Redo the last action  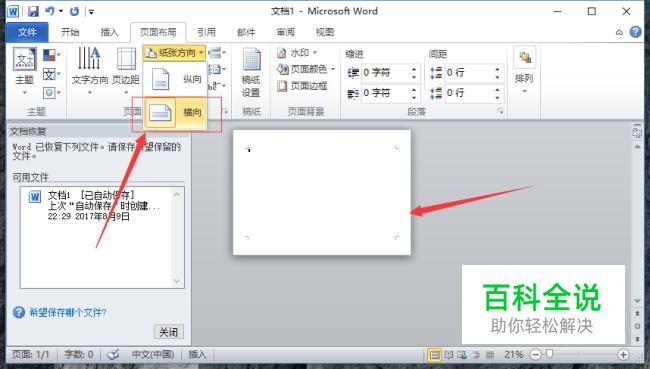pyautogui.click(x=75, y=12)
